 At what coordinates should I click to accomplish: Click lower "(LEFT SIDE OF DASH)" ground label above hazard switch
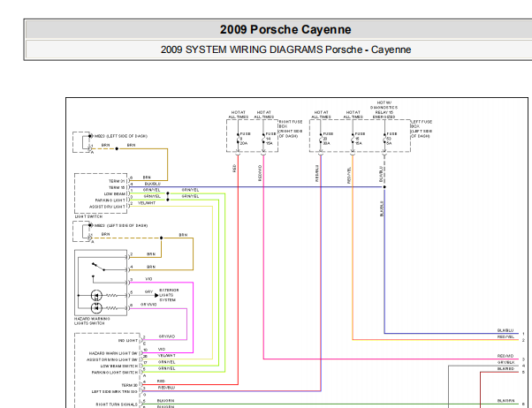127,225
